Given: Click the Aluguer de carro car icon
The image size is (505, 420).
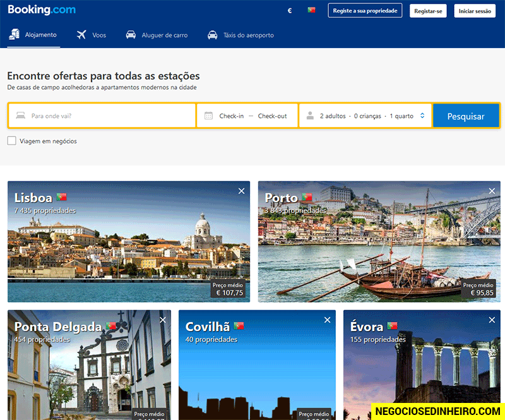Looking at the screenshot, I should [131, 35].
